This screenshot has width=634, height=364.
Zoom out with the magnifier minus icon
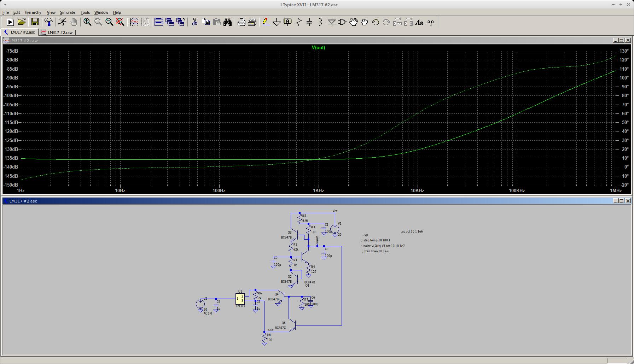coord(109,22)
